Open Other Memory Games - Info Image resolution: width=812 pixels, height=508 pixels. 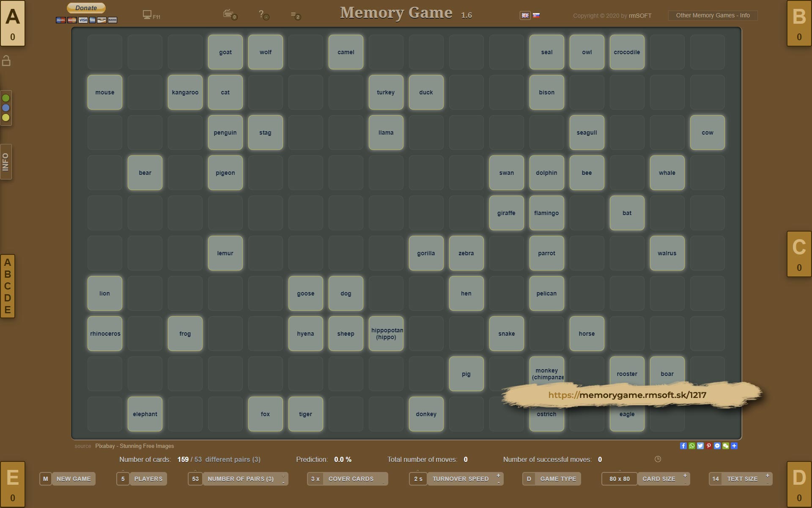click(x=713, y=16)
